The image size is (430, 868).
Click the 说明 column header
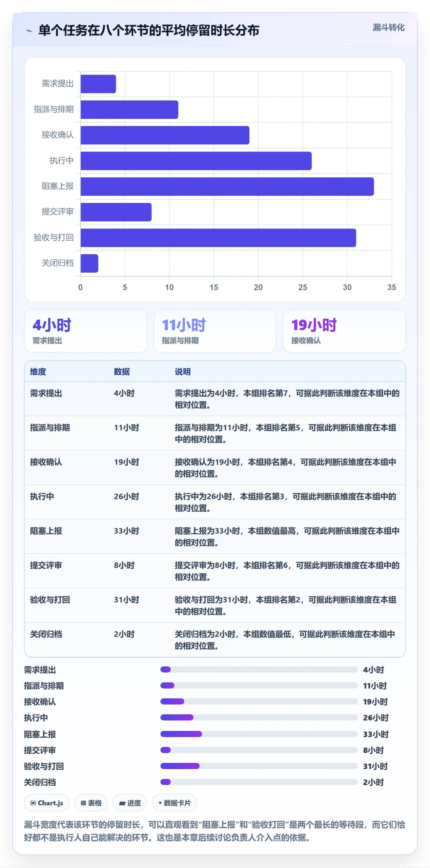[183, 372]
